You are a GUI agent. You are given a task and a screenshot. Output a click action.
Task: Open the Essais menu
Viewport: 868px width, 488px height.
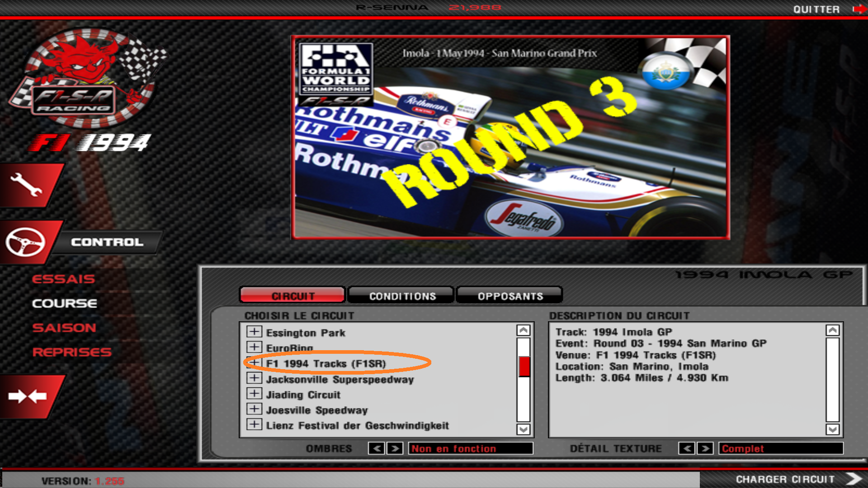pyautogui.click(x=63, y=279)
